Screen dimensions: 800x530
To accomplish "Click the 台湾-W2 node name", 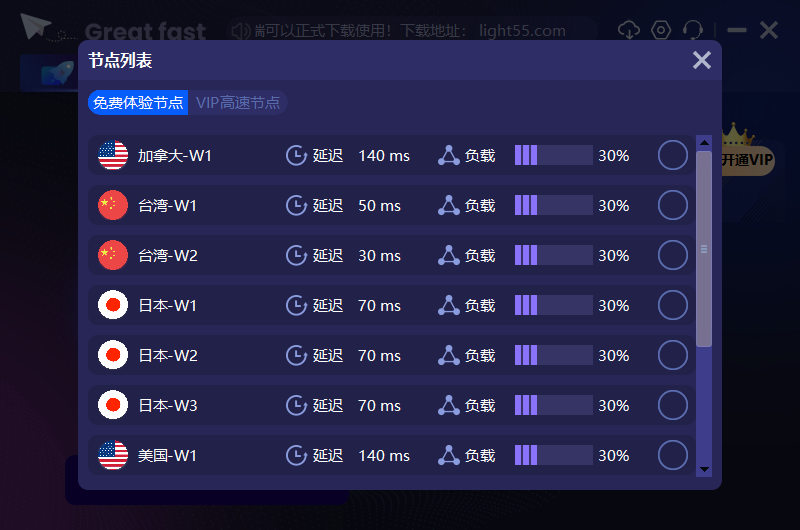I will [168, 256].
